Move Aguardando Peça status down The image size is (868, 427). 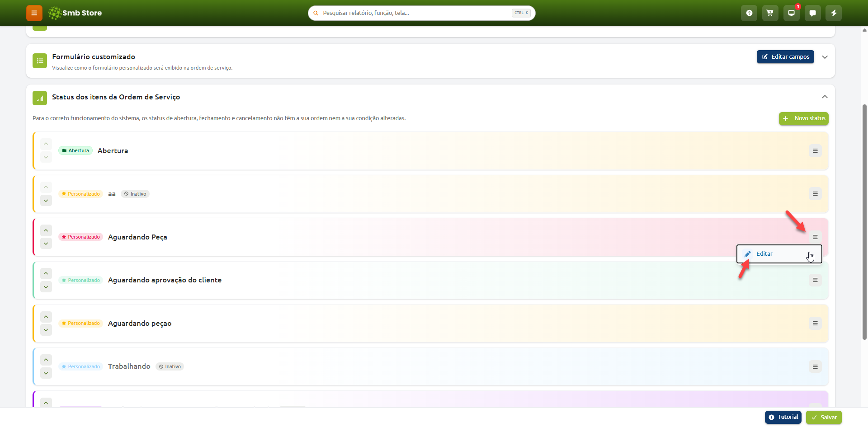pyautogui.click(x=46, y=244)
